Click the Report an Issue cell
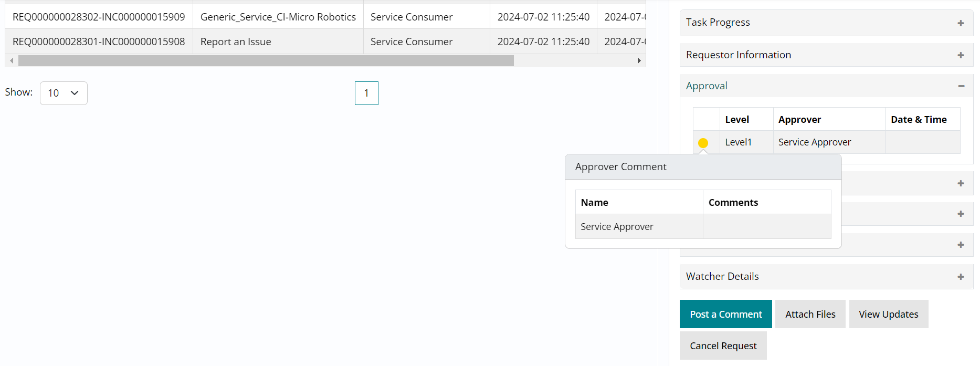 [x=236, y=41]
